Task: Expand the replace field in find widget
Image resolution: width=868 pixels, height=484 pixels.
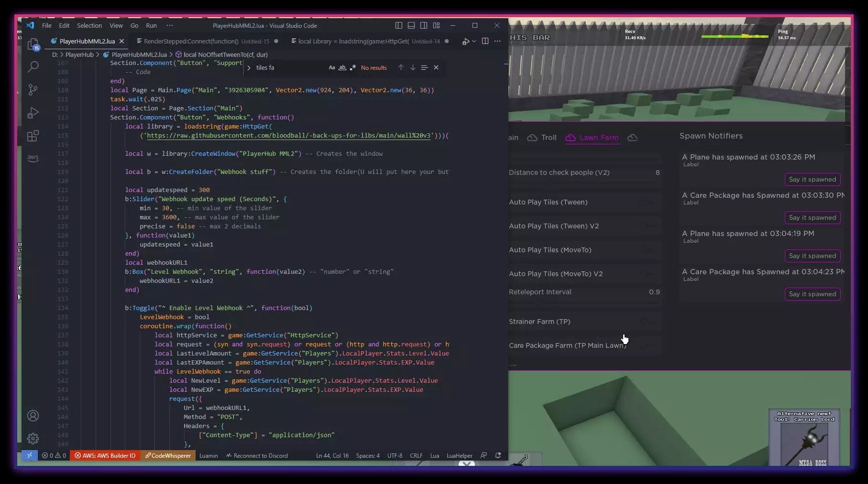Action: pyautogui.click(x=249, y=67)
